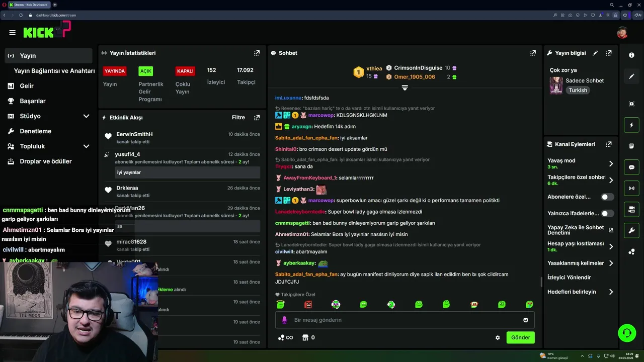
Task: Send message with Gönder button
Action: pyautogui.click(x=520, y=337)
